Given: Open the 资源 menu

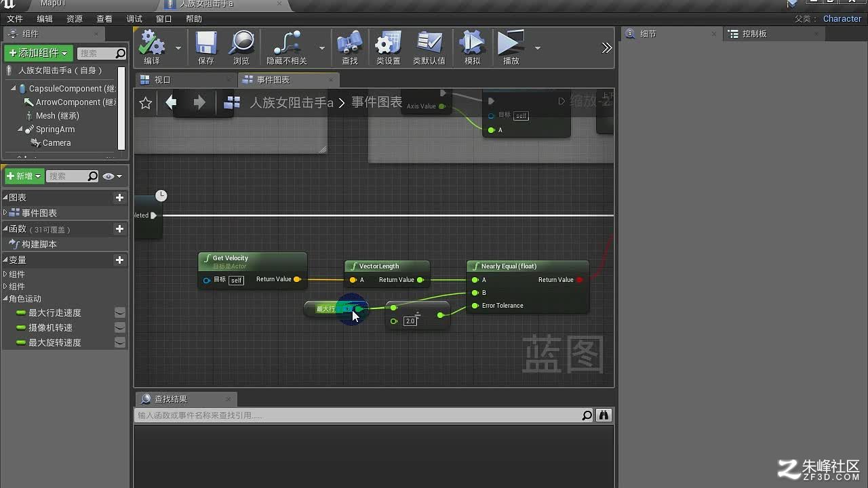Looking at the screenshot, I should click(74, 19).
